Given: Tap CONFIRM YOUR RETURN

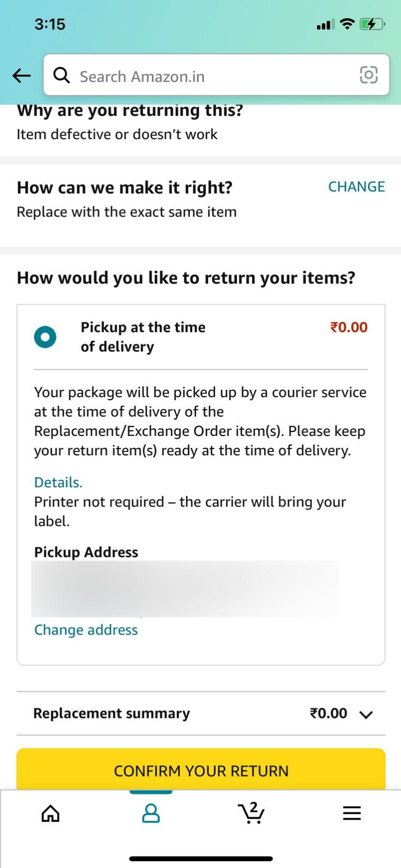Looking at the screenshot, I should 200,771.
